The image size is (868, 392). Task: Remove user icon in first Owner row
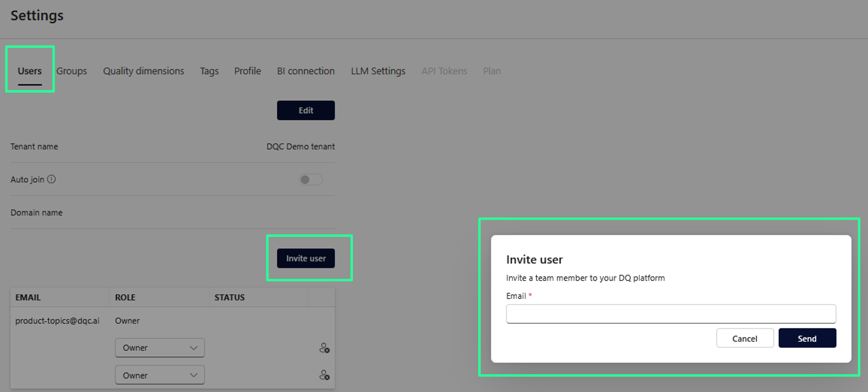coord(324,348)
